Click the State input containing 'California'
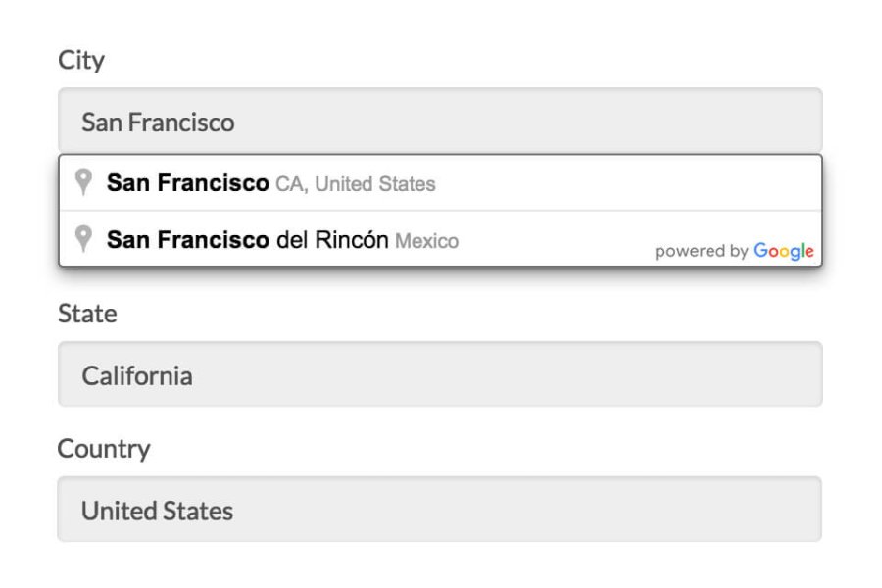The width and height of the screenshot is (882, 588). [x=441, y=373]
